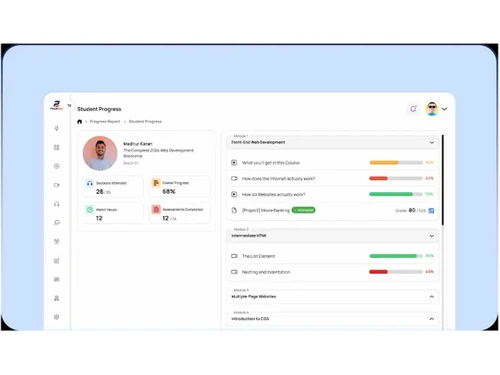Open lesson How do Websites actually work?
The height and width of the screenshot is (375, 500).
pos(273,195)
